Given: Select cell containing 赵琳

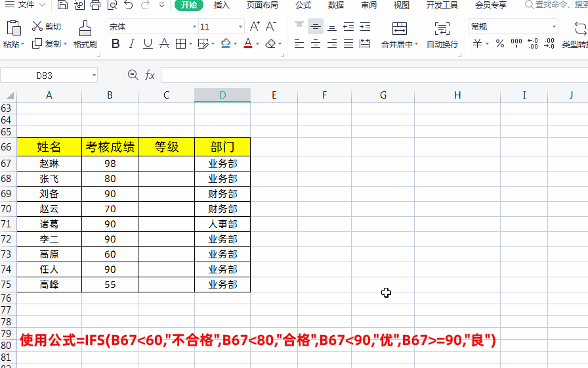Looking at the screenshot, I should coord(49,164).
